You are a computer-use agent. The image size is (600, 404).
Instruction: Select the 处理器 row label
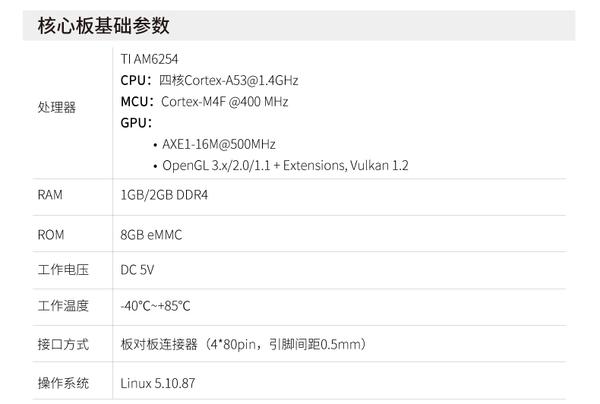[56, 108]
